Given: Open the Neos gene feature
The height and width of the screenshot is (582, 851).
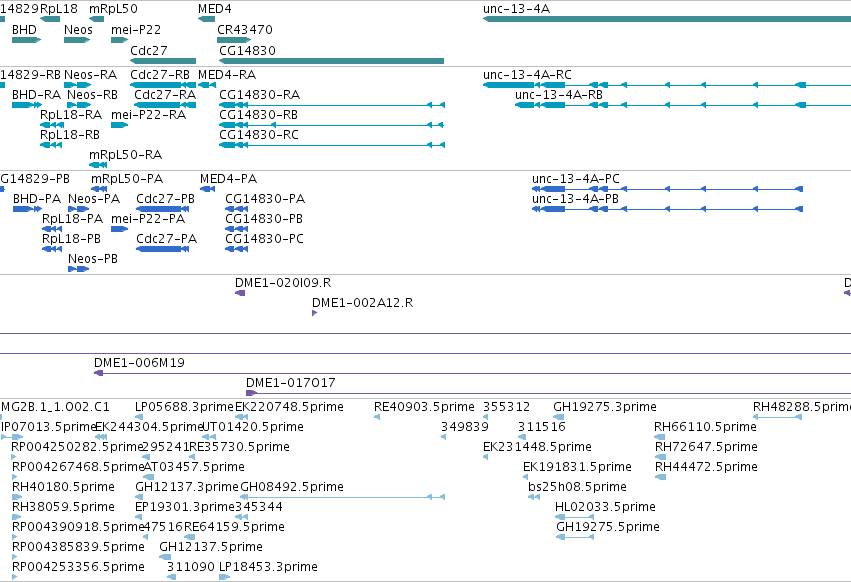Looking at the screenshot, I should [77, 40].
